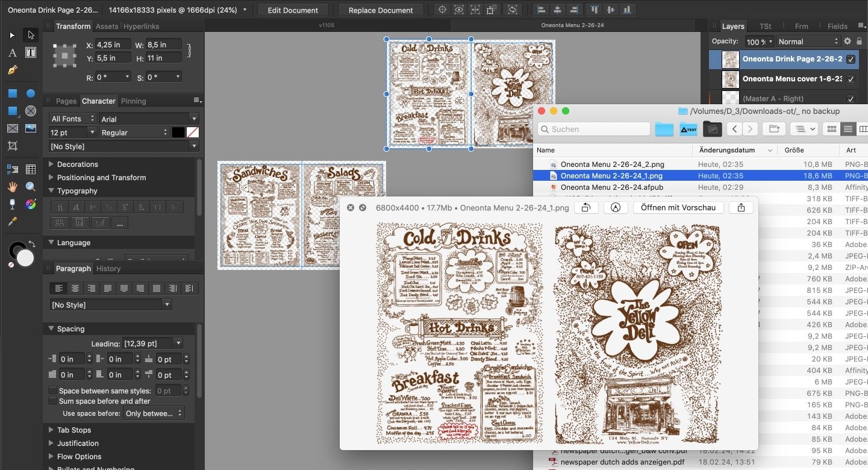
Task: Click the Replace Document button
Action: point(381,10)
